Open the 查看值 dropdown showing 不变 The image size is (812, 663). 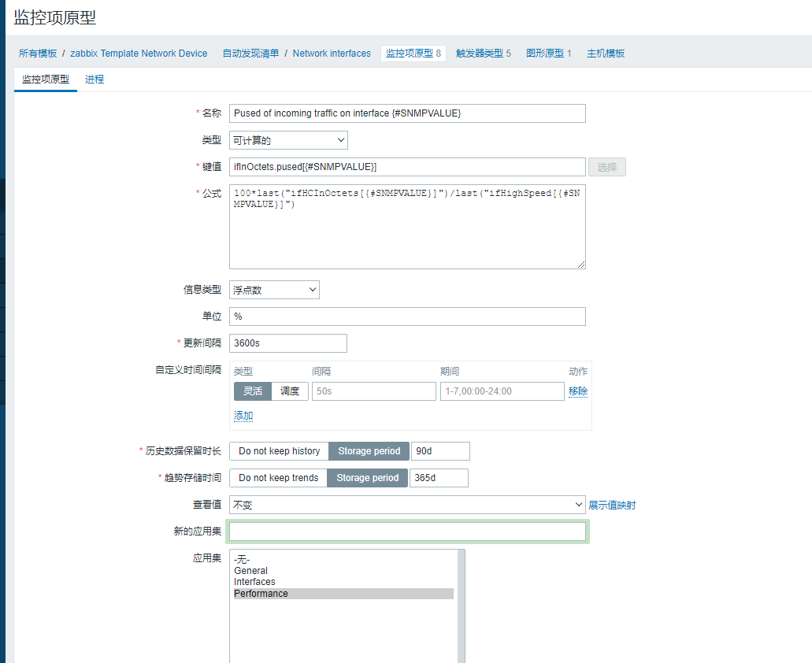point(406,504)
